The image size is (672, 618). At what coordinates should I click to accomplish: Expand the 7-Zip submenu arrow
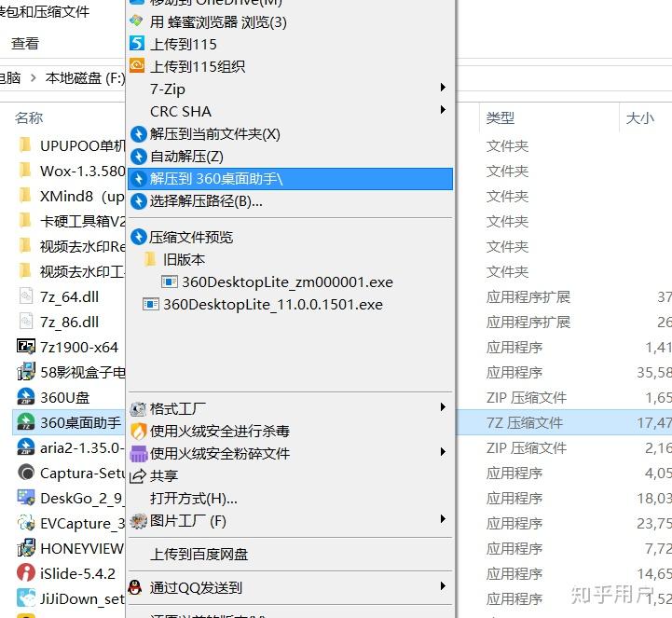point(443,88)
